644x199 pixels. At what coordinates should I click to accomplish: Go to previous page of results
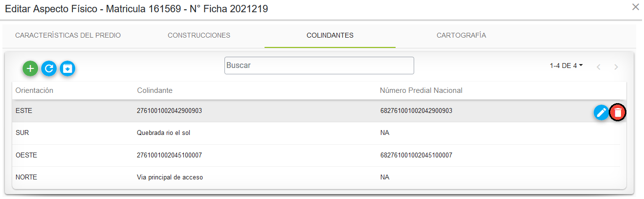coord(599,66)
